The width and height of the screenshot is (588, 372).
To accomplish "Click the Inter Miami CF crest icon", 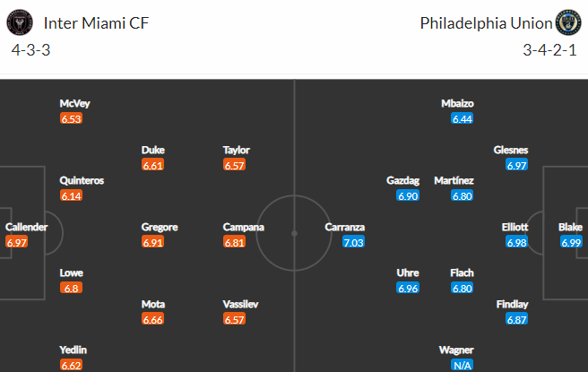I will (x=20, y=23).
